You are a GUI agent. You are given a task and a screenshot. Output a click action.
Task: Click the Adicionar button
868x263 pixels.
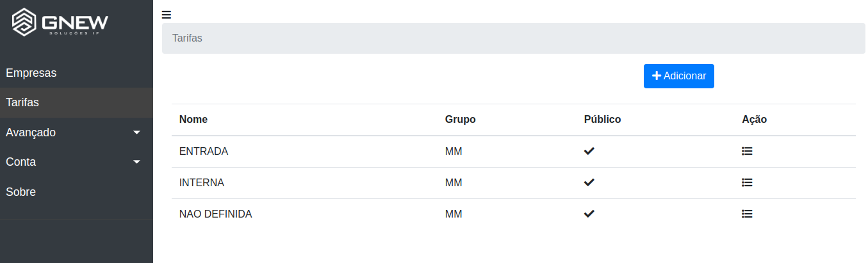pyautogui.click(x=679, y=76)
